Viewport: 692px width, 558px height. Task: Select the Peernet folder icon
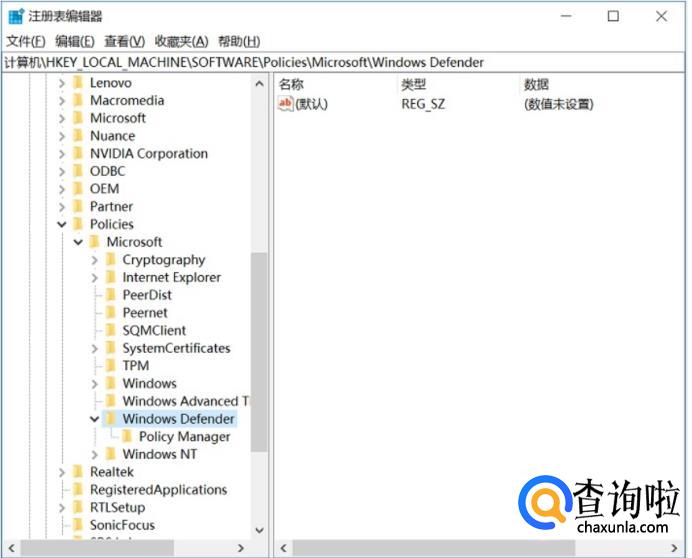(x=111, y=313)
